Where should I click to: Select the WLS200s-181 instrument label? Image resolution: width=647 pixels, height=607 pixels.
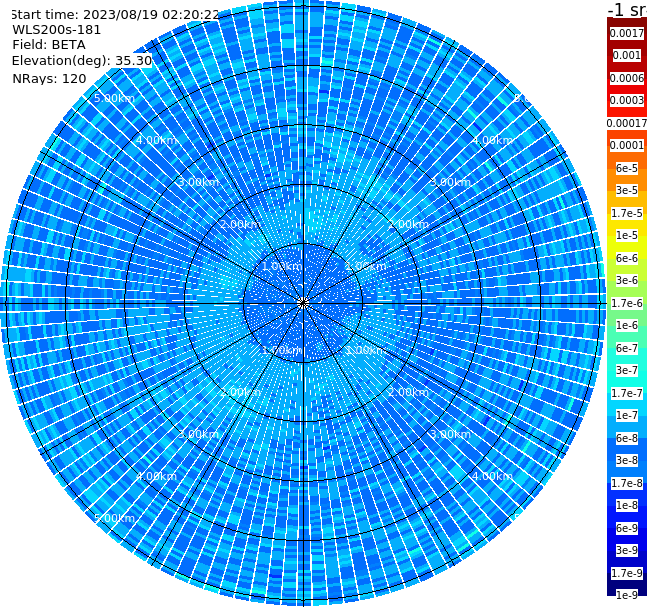pos(57,30)
